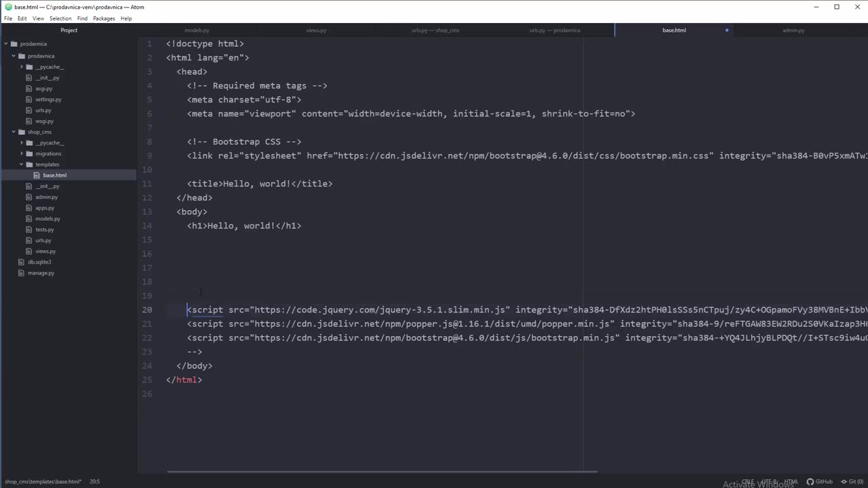Expand the migrations folder
This screenshot has width=868, height=488.
21,154
